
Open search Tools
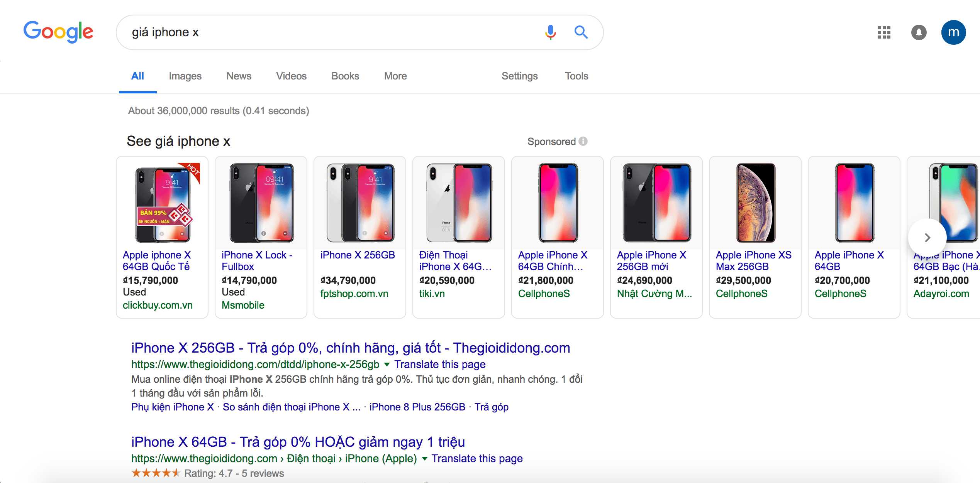coord(576,76)
